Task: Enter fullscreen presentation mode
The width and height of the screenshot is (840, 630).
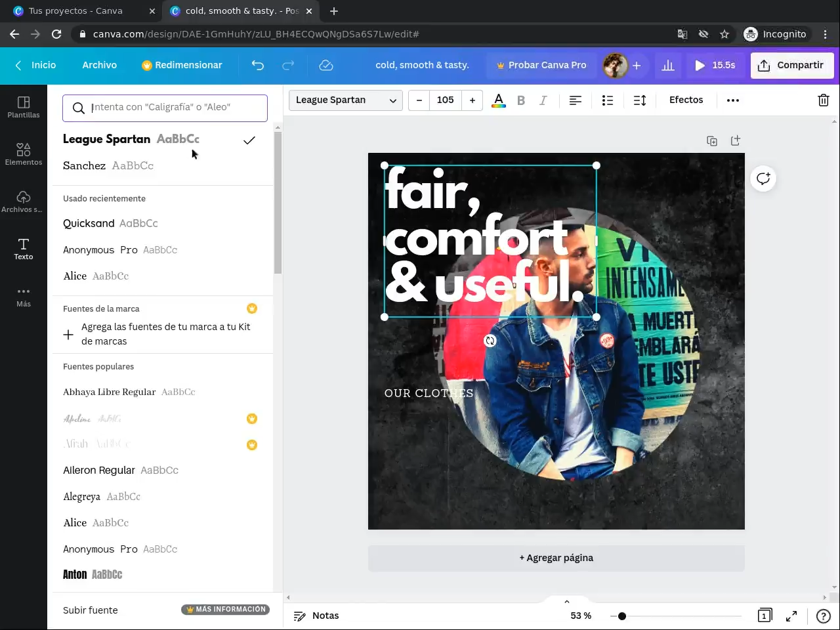Action: coord(792,616)
